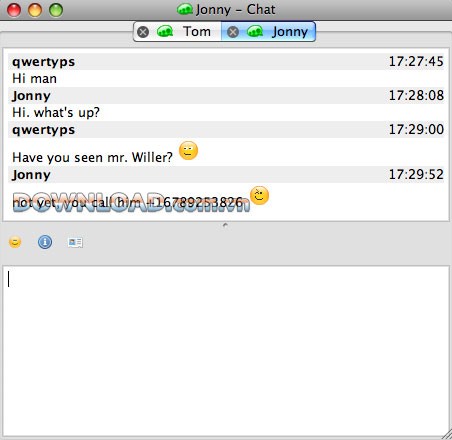Click the winking emoticon after phone number

[x=259, y=196]
